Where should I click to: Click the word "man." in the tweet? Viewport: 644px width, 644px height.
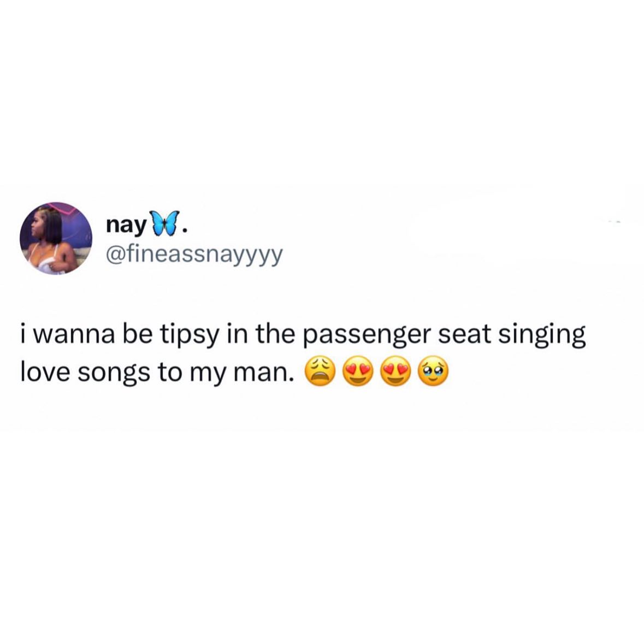click(x=264, y=373)
